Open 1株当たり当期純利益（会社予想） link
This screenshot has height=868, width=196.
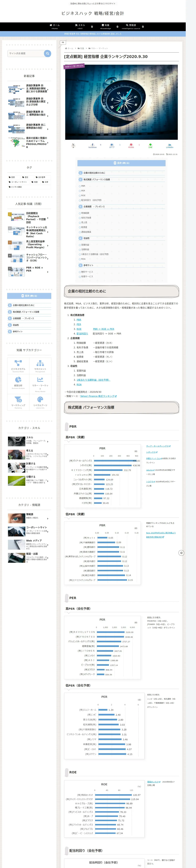tap(93, 380)
